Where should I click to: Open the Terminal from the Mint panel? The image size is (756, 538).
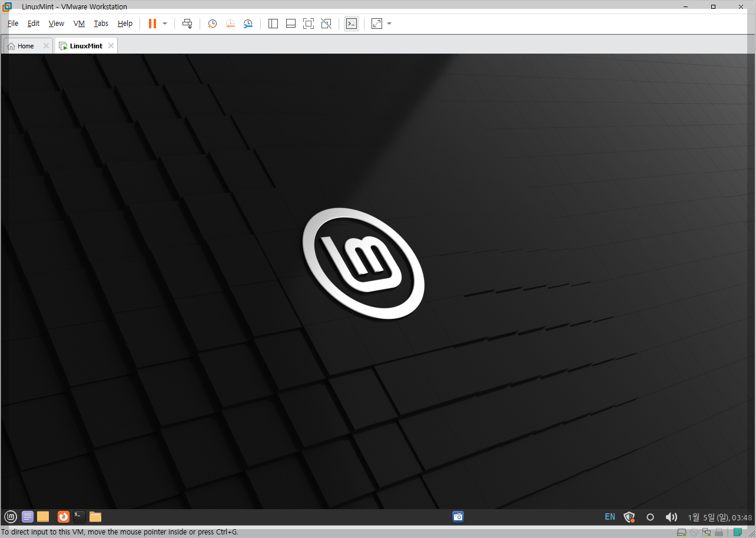[79, 517]
